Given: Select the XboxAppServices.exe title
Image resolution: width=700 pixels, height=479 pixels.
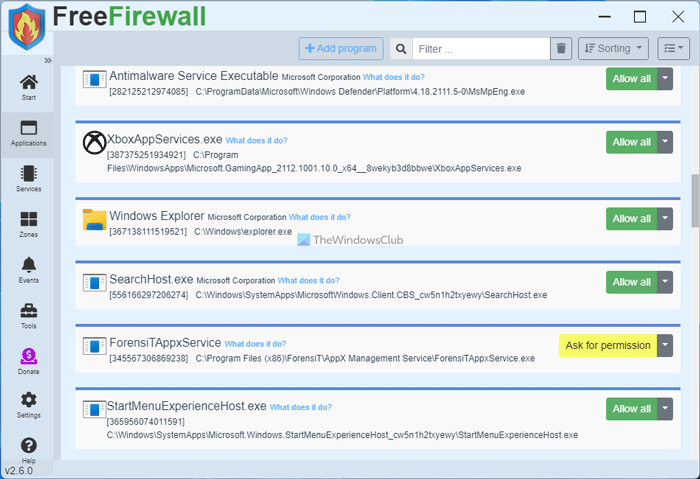Looking at the screenshot, I should tap(164, 139).
